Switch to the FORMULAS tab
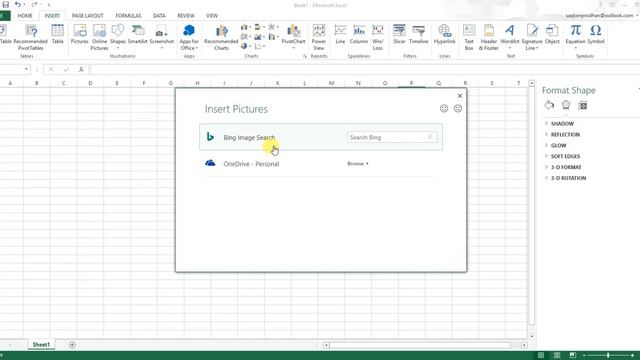This screenshot has height=360, width=640. tap(128, 16)
